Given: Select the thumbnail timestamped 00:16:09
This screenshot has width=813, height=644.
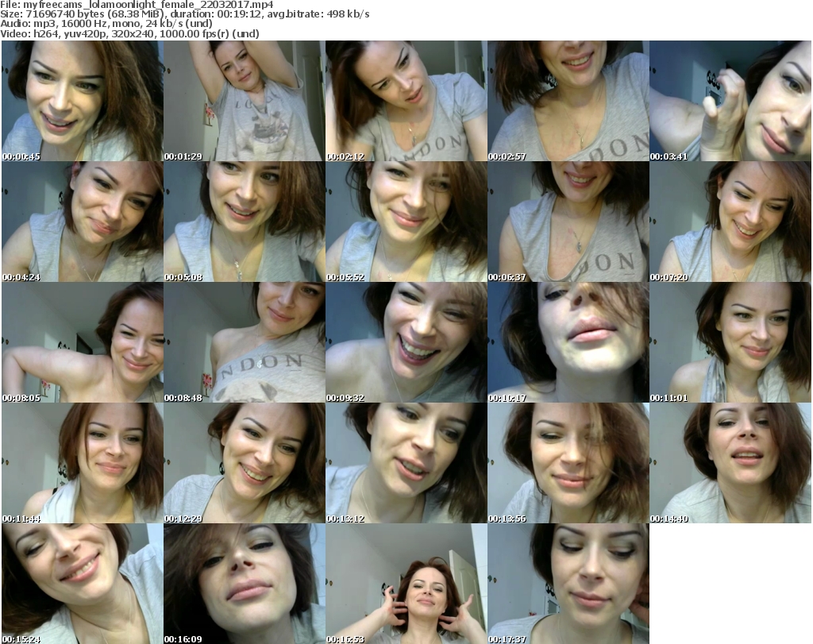Looking at the screenshot, I should (245, 584).
